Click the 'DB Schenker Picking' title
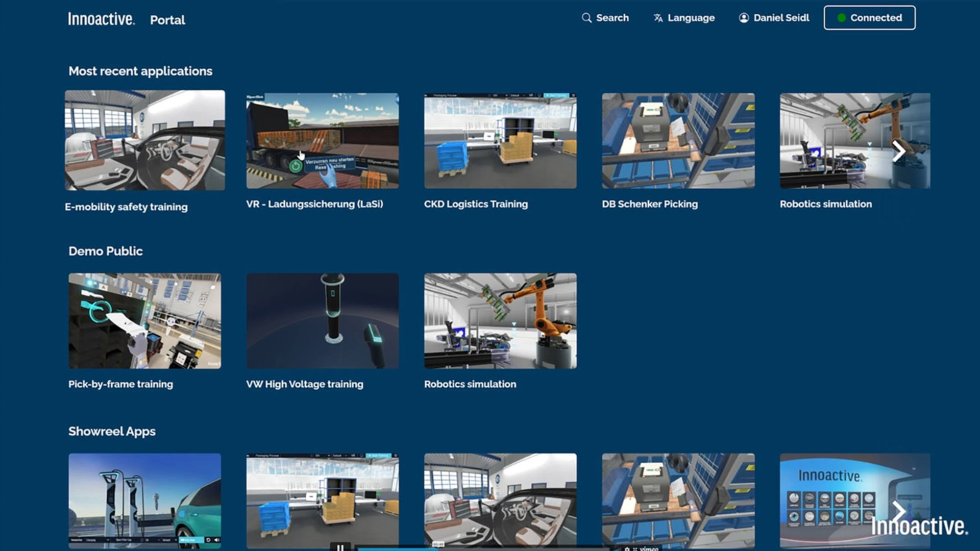 (x=650, y=204)
